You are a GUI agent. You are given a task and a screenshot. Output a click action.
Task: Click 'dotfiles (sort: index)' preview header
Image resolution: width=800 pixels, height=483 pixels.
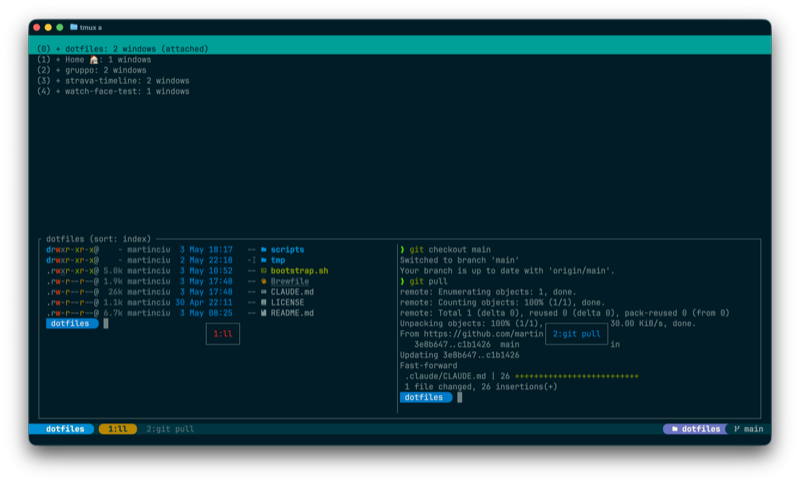click(x=98, y=239)
